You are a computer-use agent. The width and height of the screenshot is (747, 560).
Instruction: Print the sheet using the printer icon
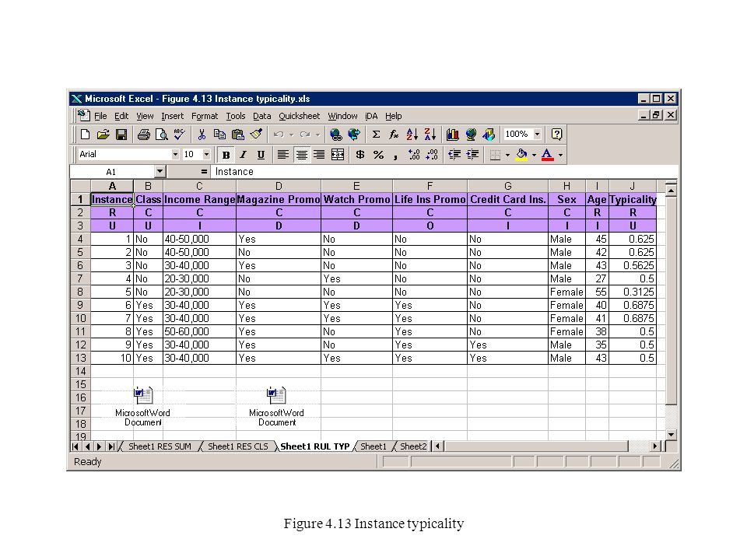[x=143, y=135]
